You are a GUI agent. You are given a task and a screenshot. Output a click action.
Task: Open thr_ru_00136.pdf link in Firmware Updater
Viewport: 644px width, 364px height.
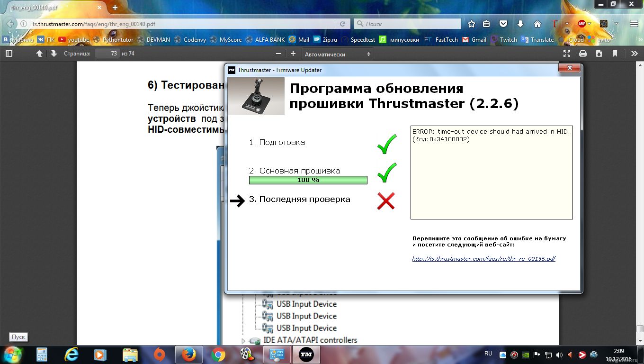[x=484, y=259]
